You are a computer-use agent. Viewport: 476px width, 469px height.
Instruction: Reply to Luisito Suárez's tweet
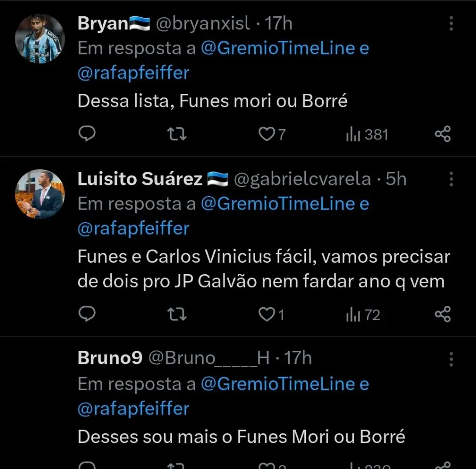point(86,315)
